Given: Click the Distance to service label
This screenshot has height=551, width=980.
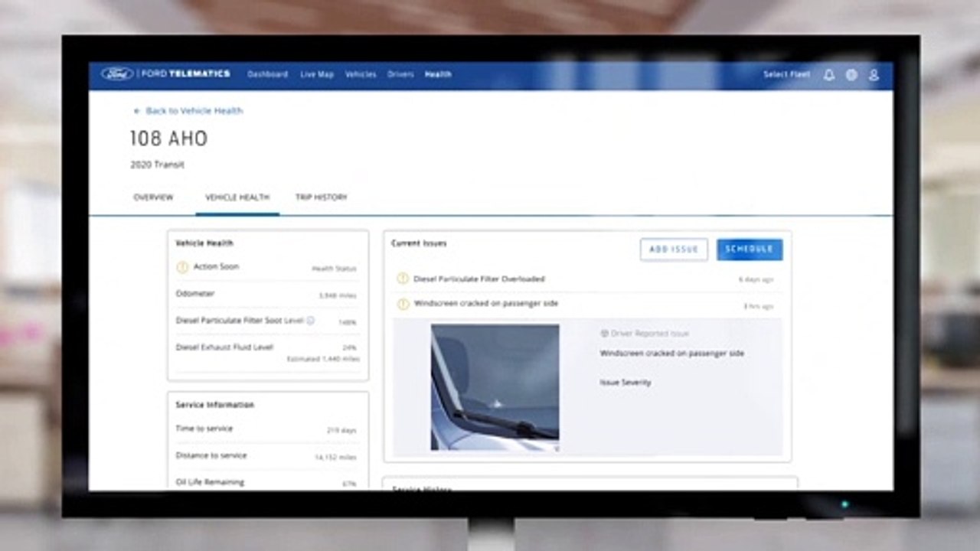Looking at the screenshot, I should click(x=213, y=455).
